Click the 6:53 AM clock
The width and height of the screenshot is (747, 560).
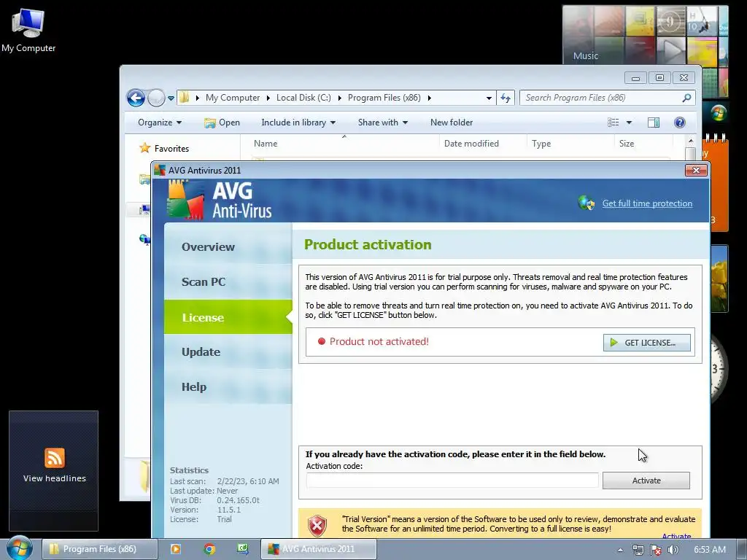coord(710,550)
